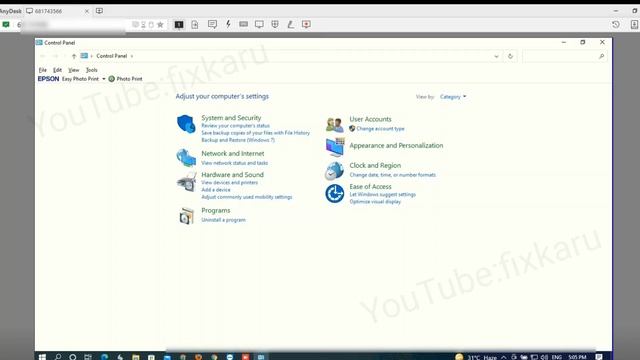Click the AnyDesk session recording icon

(x=307, y=24)
